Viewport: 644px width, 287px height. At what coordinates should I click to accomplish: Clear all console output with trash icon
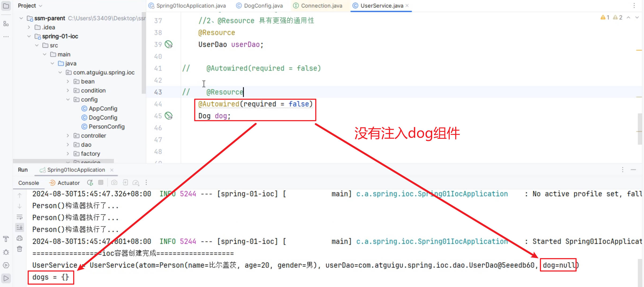(x=20, y=249)
